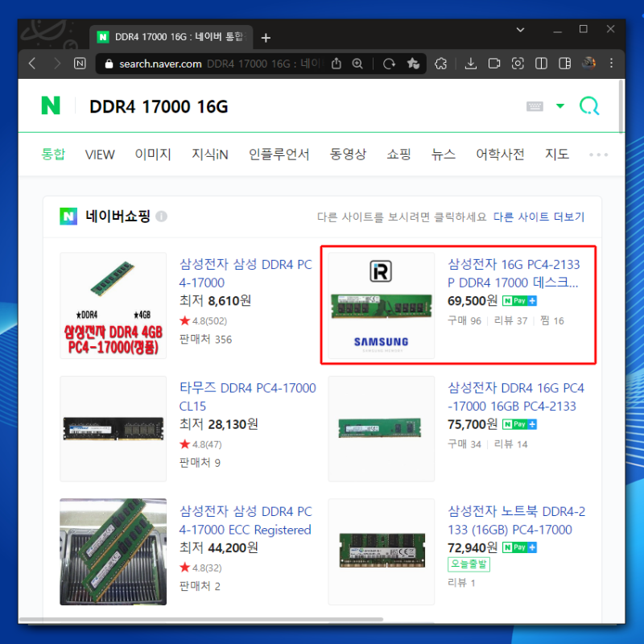Toggle the side panel icon

(x=565, y=64)
